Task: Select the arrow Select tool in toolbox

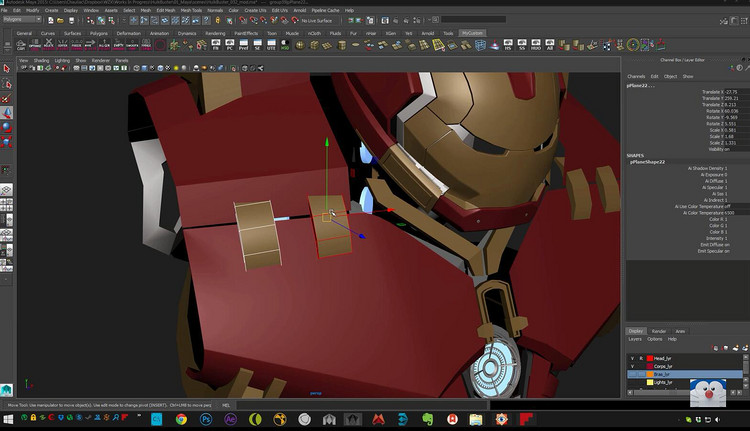Action: tap(7, 69)
